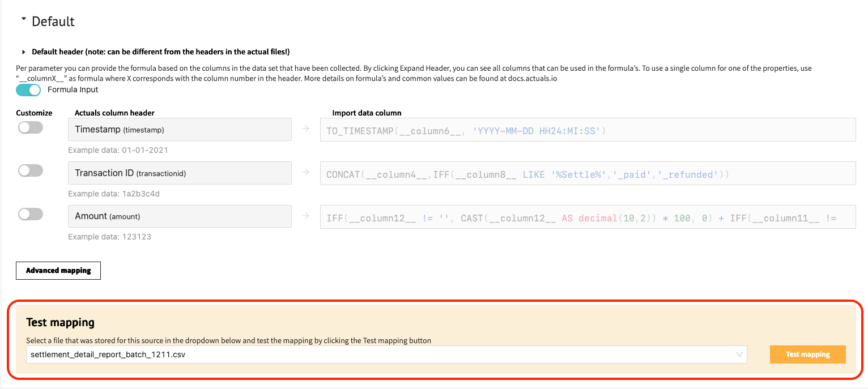Open the Advanced mapping button
The image size is (868, 389).
[x=58, y=271]
